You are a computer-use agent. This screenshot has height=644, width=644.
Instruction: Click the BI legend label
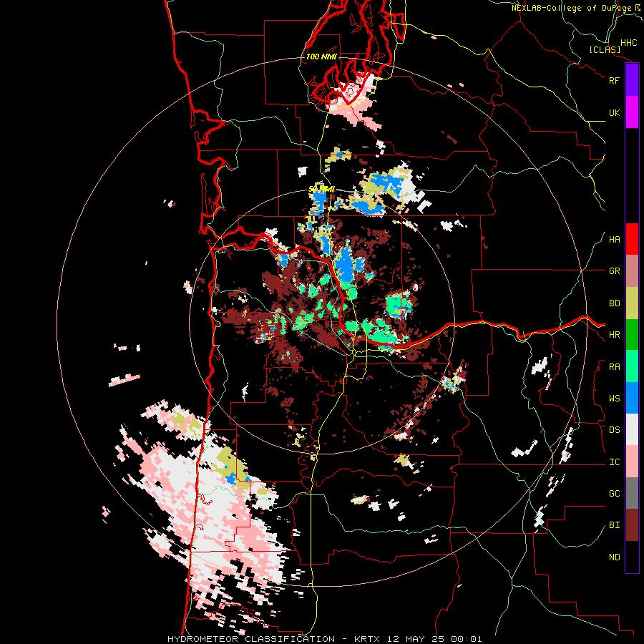click(x=614, y=525)
